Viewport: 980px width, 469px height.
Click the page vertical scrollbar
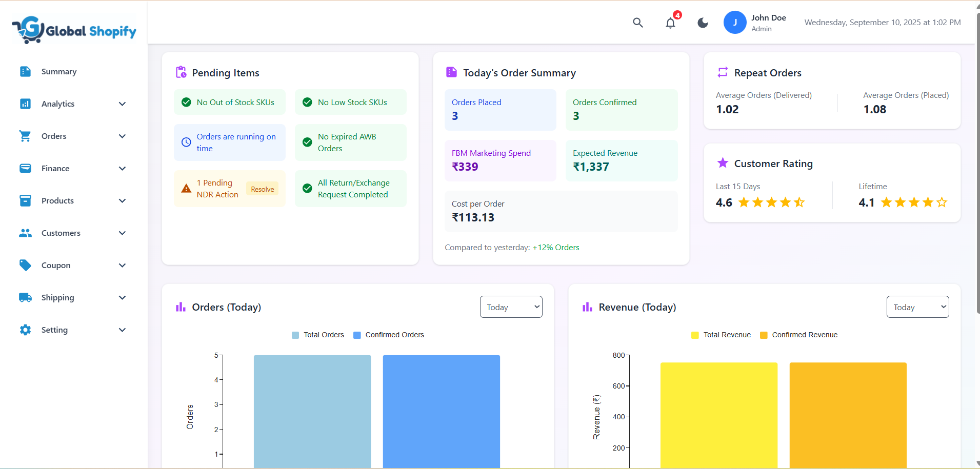(977, 164)
